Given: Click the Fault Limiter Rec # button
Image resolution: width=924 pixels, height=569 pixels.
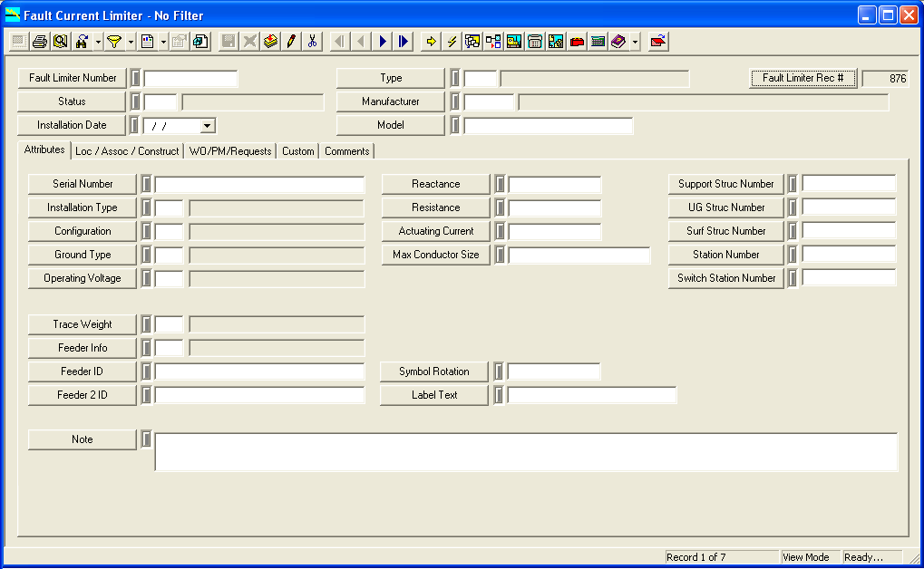Looking at the screenshot, I should [x=802, y=78].
